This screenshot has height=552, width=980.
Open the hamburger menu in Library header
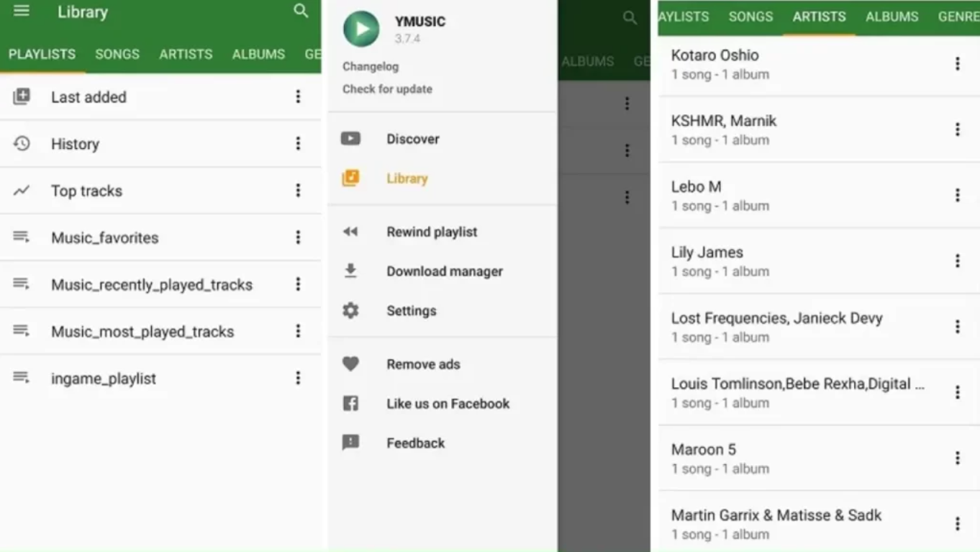coord(22,11)
